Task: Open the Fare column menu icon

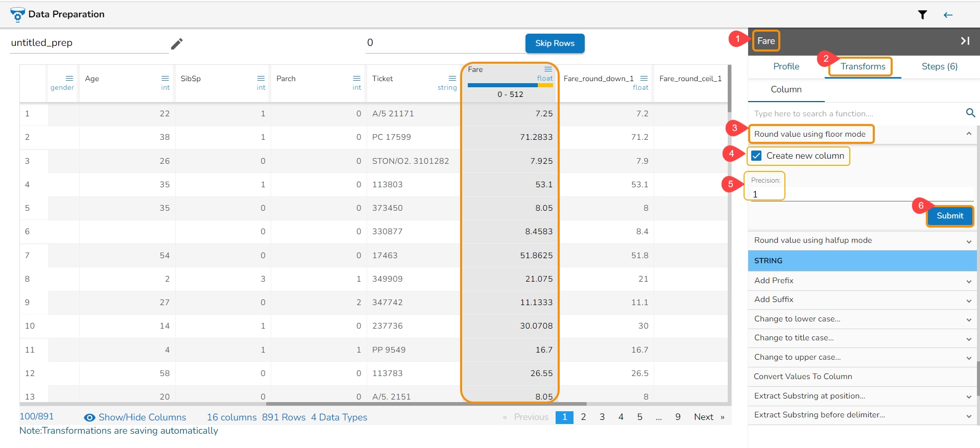Action: pyautogui.click(x=548, y=69)
